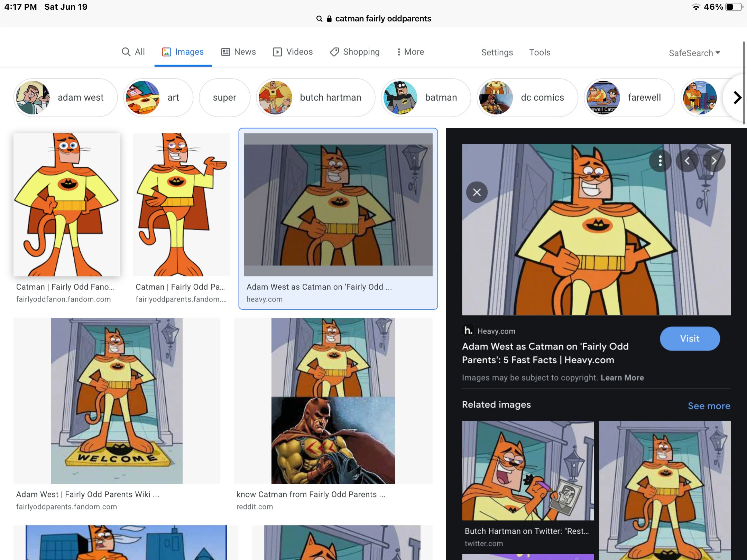This screenshot has height=560, width=747.
Task: Open Catman Fairly Odd Fanon image result
Action: pyautogui.click(x=66, y=205)
